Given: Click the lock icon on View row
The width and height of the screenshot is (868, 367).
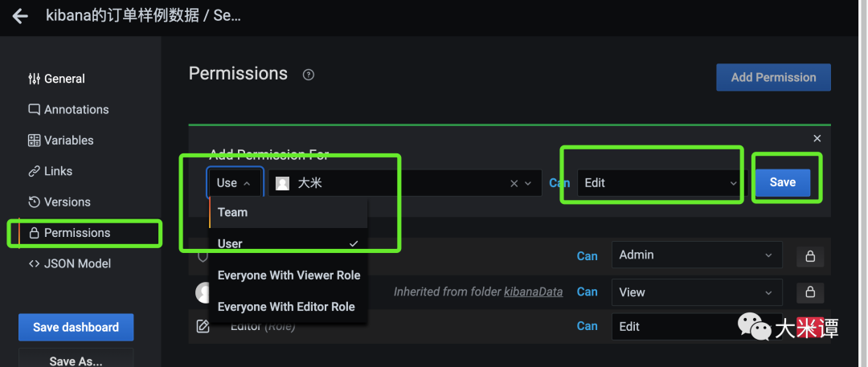Looking at the screenshot, I should [810, 292].
